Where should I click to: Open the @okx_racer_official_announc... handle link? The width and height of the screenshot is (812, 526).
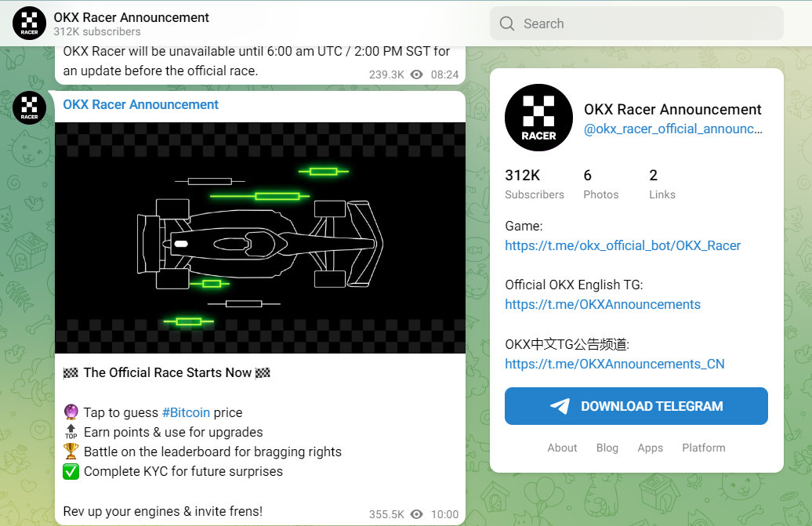[x=672, y=129]
